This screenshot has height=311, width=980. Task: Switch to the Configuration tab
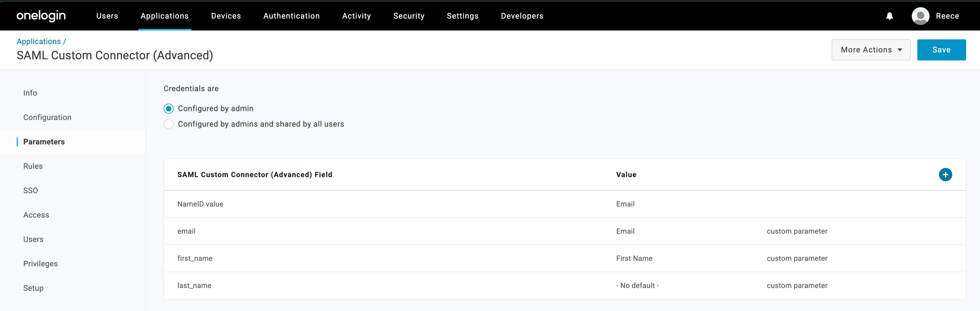pos(47,118)
